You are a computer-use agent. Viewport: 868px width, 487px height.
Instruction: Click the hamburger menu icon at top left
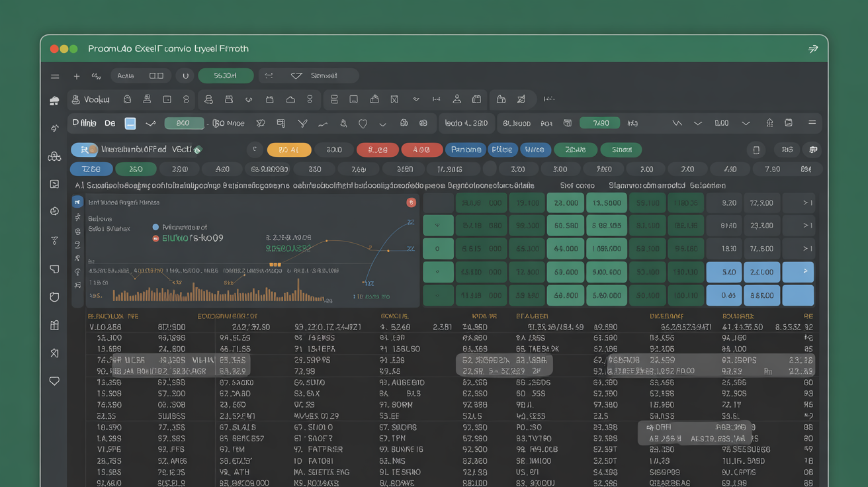coord(55,76)
